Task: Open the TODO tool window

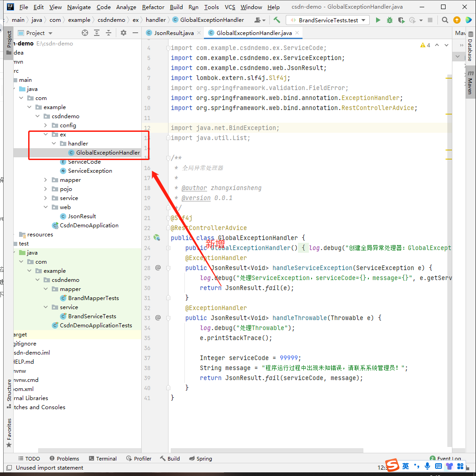Action: 29,458
